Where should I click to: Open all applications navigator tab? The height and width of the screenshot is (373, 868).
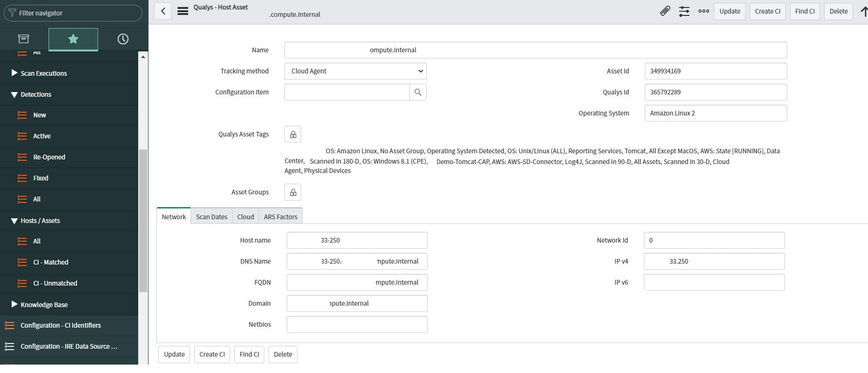coord(23,39)
